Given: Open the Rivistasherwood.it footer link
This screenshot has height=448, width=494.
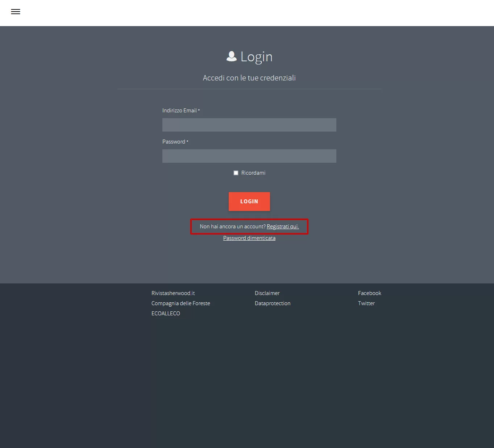Looking at the screenshot, I should click(173, 293).
